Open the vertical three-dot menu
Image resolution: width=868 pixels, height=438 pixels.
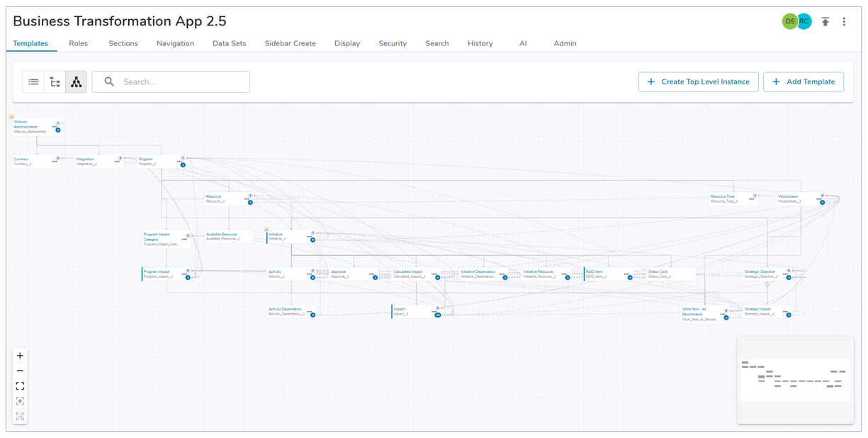pos(844,22)
